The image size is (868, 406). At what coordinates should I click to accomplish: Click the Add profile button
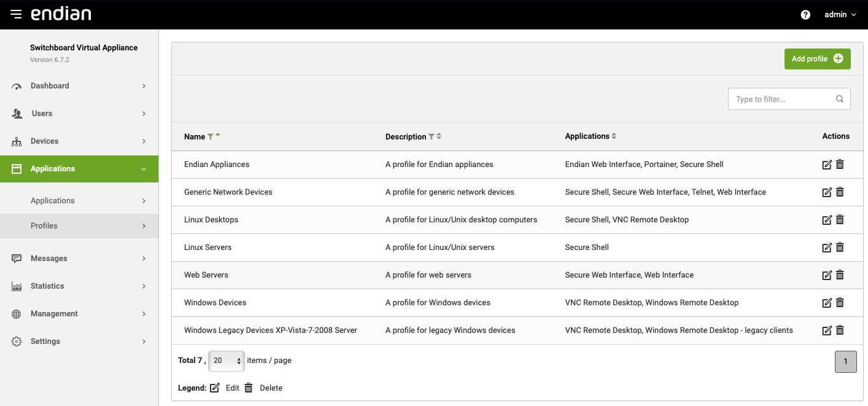tap(817, 59)
